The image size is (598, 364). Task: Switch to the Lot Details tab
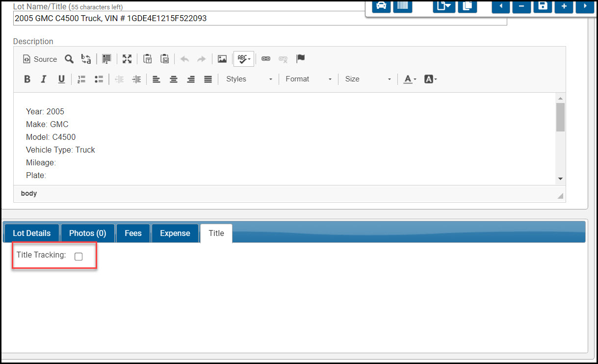tap(32, 233)
